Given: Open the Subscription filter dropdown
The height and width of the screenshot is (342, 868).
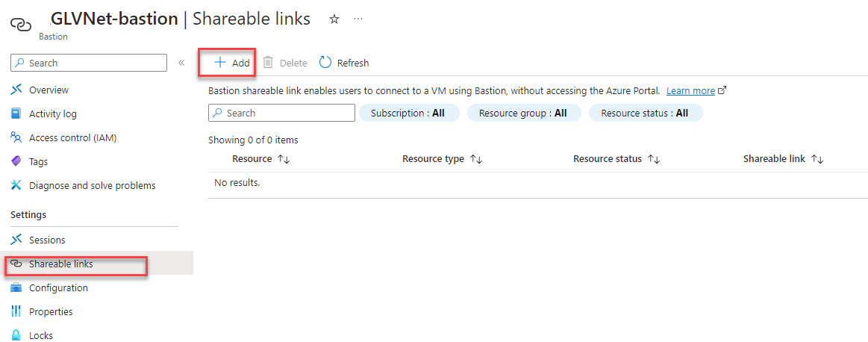Looking at the screenshot, I should tap(408, 113).
